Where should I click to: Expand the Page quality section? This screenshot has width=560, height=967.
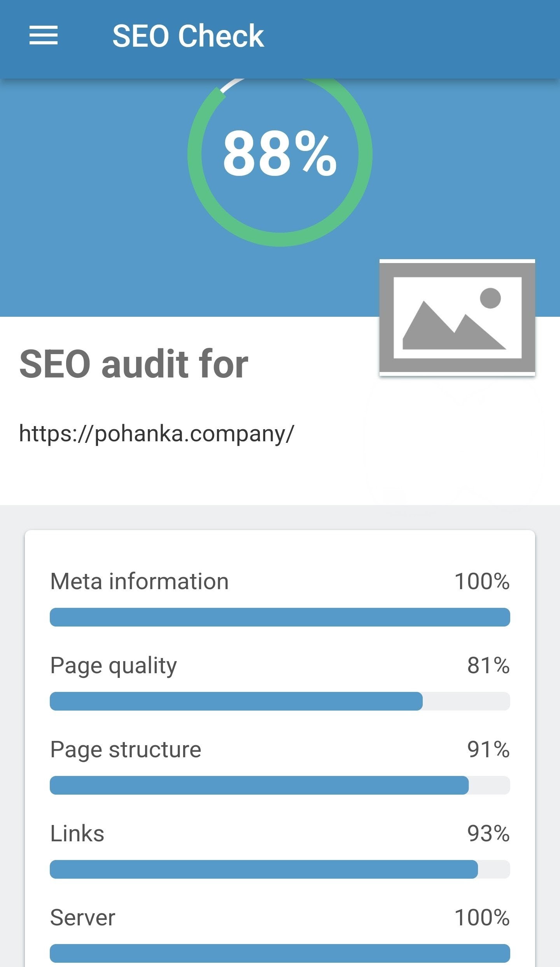tap(114, 665)
